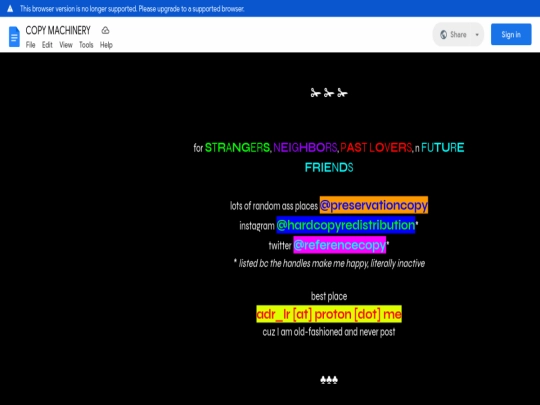Click the browser upgrade warning message
The width and height of the screenshot is (540, 405).
(132, 9)
